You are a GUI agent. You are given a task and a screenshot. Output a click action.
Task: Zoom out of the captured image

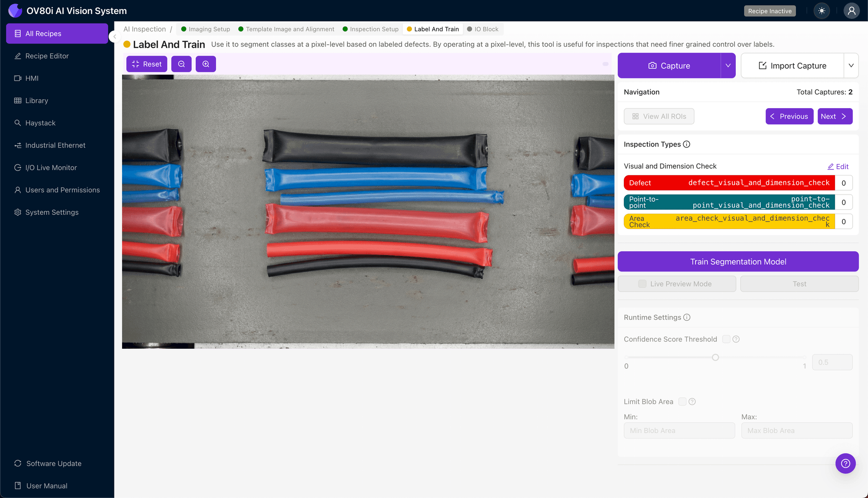181,64
